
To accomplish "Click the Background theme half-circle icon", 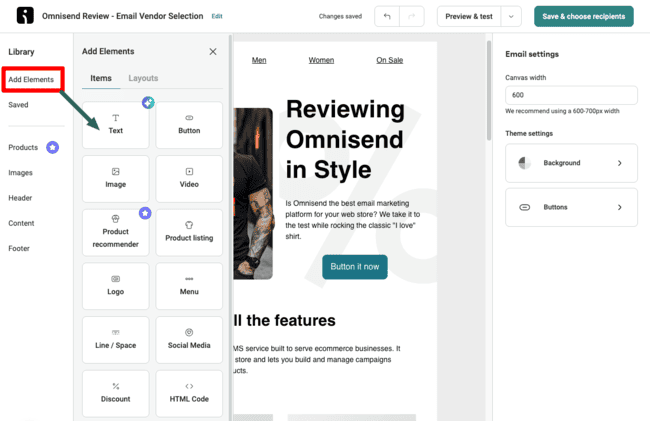I will [x=524, y=163].
